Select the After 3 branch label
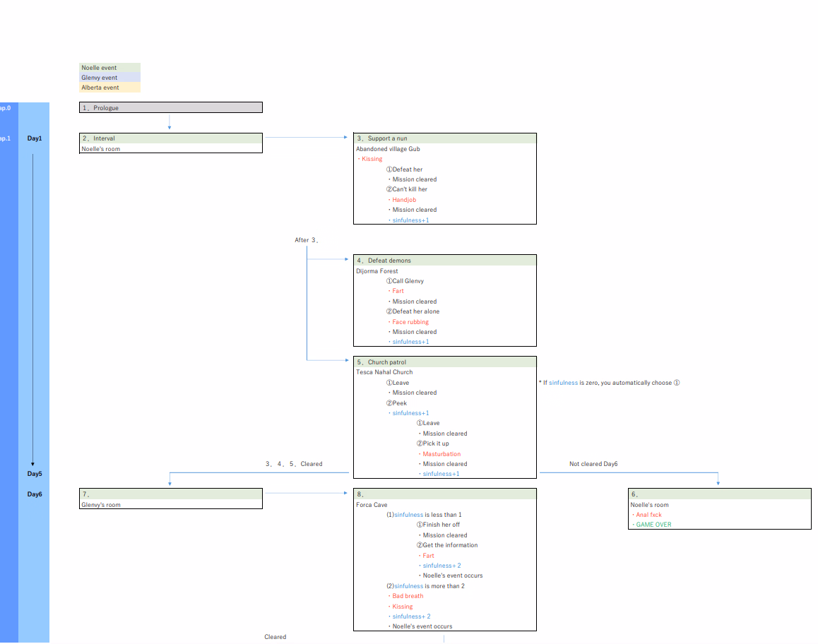 tap(307, 240)
